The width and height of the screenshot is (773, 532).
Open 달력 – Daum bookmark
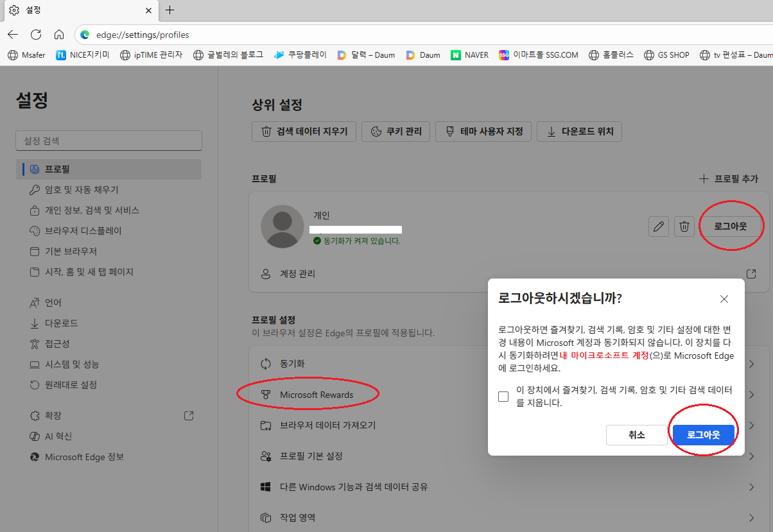click(366, 55)
